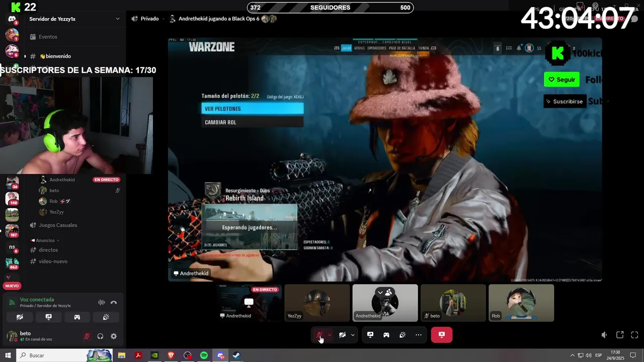Open Spotify from taskbar
Image resolution: width=644 pixels, height=362 pixels.
[x=204, y=355]
